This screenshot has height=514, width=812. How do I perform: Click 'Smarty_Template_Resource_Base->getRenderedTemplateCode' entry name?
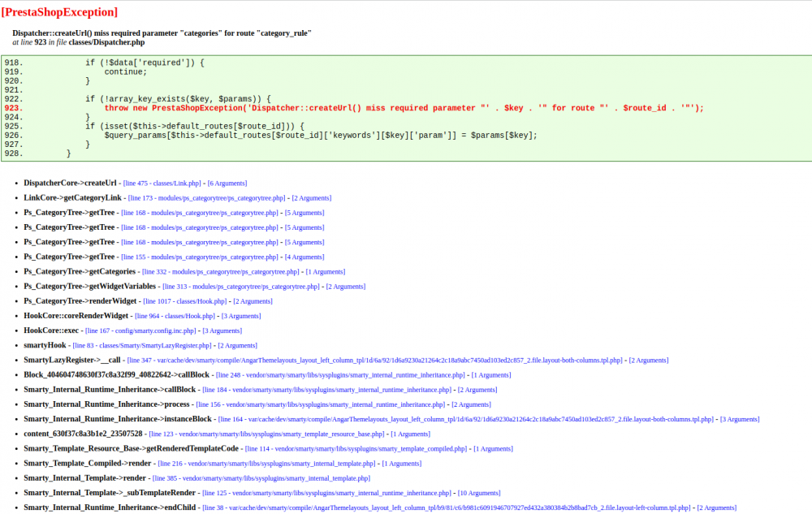pos(131,449)
